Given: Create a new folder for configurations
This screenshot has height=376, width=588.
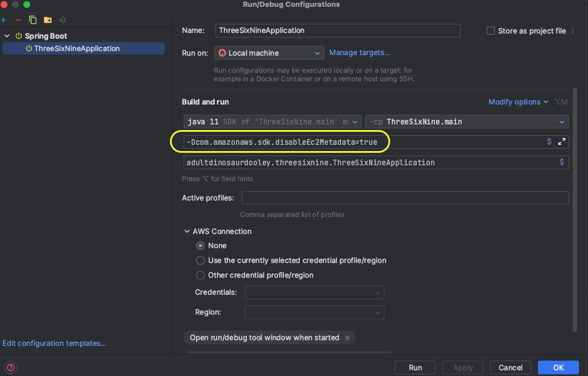Looking at the screenshot, I should pyautogui.click(x=48, y=19).
